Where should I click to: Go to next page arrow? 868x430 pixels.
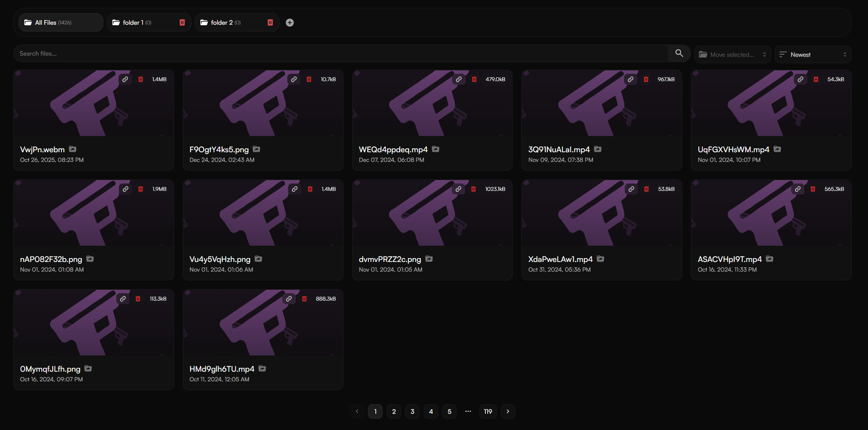(x=508, y=411)
